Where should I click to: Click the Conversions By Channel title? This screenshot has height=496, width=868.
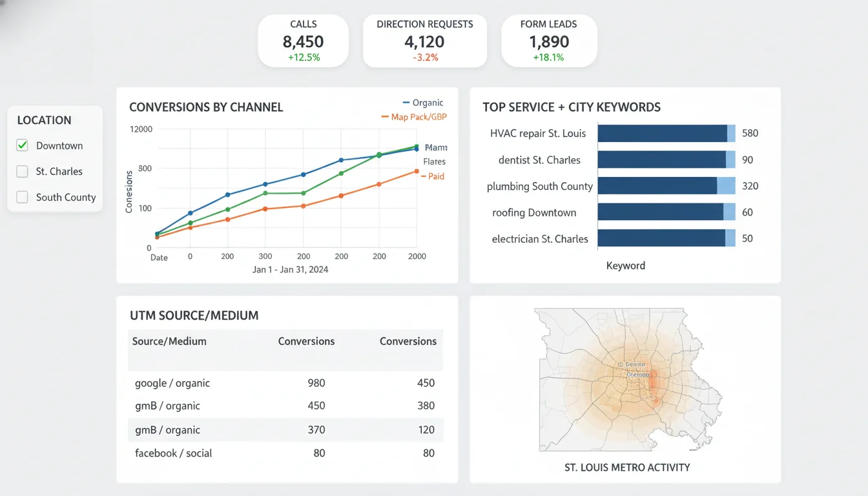point(206,107)
